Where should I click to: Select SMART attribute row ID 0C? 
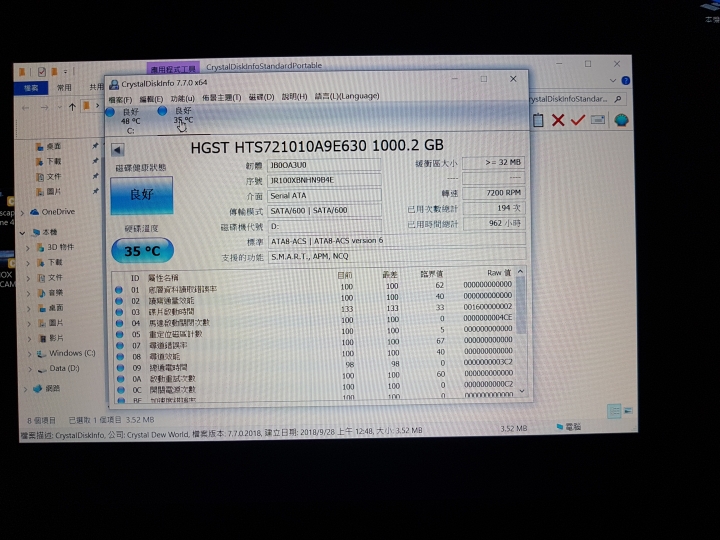(x=314, y=388)
